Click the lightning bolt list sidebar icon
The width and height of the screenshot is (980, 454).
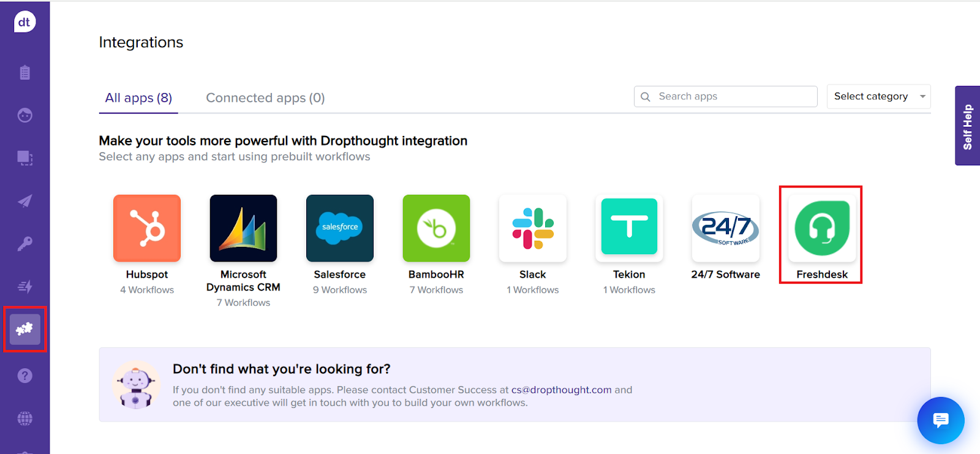pyautogui.click(x=24, y=287)
